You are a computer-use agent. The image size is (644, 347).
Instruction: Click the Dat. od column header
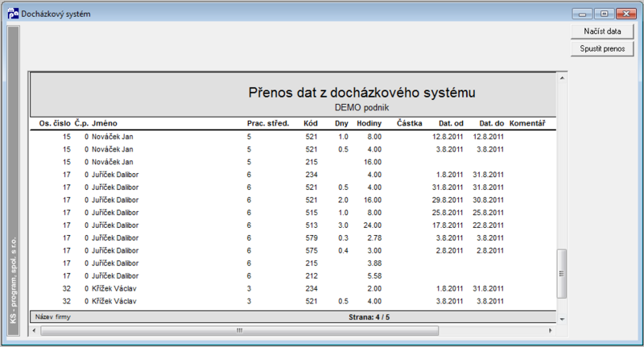(x=451, y=123)
